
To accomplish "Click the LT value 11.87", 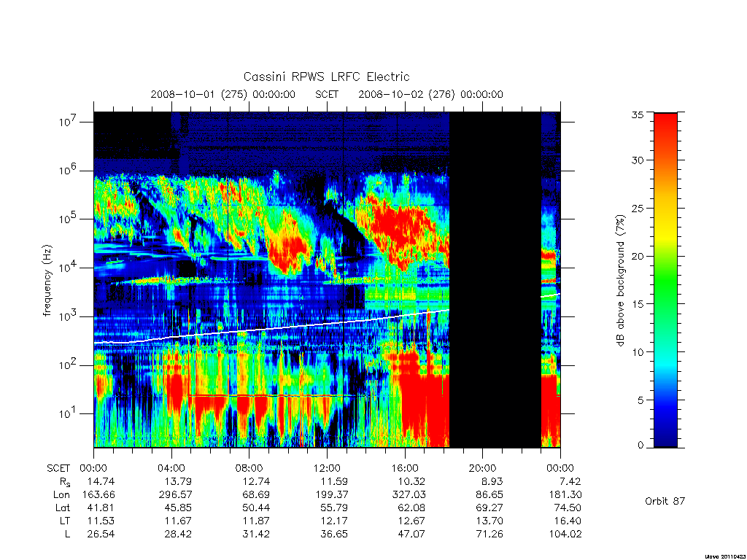I will (x=256, y=521).
